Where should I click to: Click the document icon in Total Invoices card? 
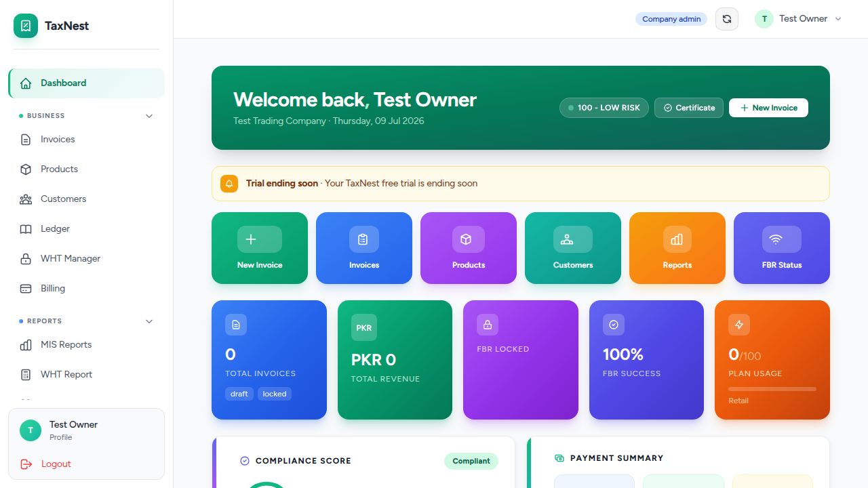coord(236,325)
